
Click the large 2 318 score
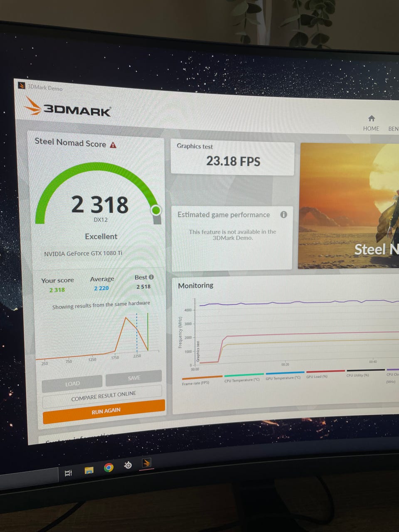100,205
